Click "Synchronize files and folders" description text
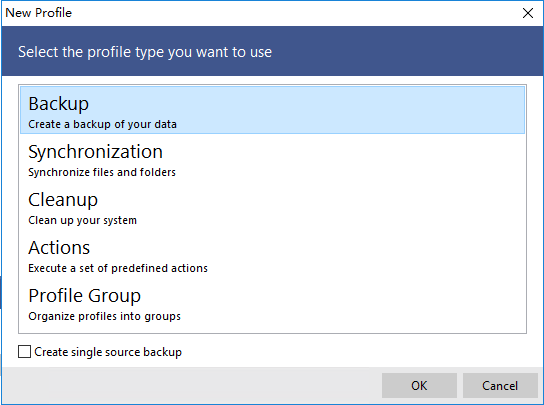This screenshot has height=405, width=544. click(102, 172)
